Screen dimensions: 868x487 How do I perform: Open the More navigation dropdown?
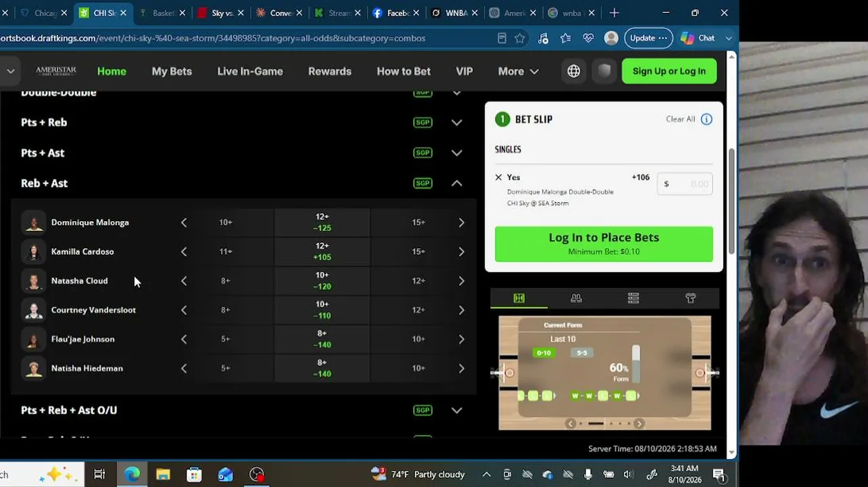click(519, 71)
